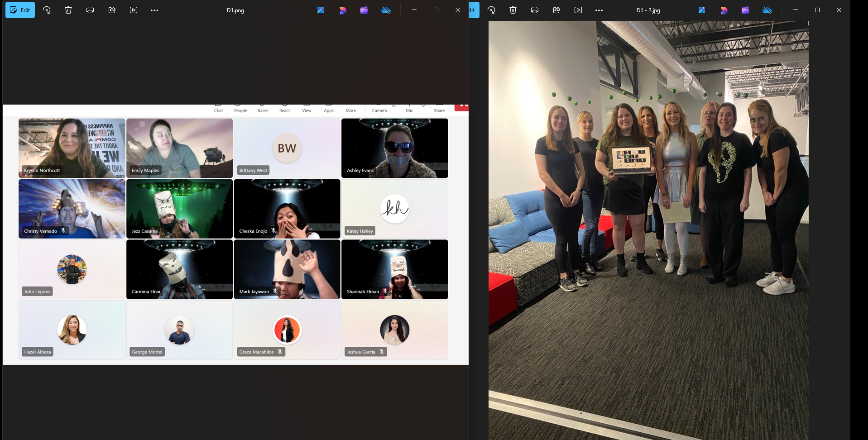The height and width of the screenshot is (440, 868).
Task: Click the Ashley Evans name label
Action: [x=360, y=170]
